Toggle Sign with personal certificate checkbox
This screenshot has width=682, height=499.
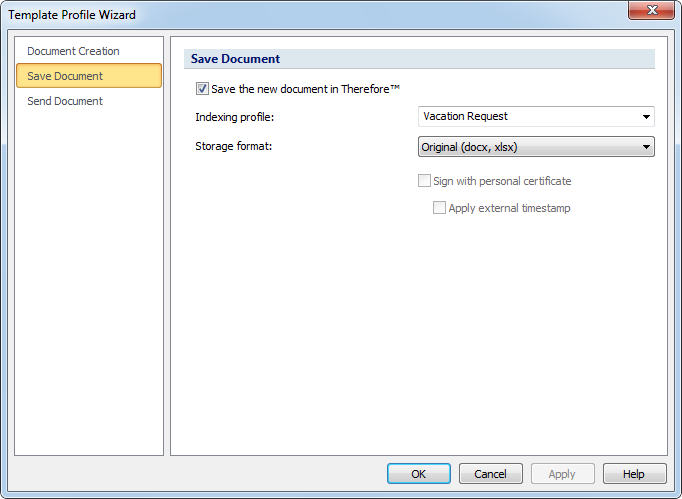pyautogui.click(x=425, y=181)
